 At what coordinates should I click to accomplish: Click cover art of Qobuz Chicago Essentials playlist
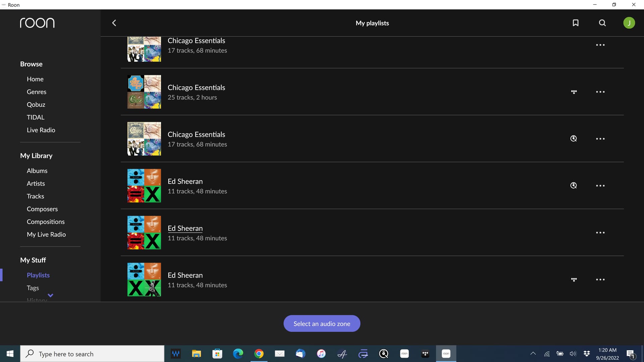click(x=144, y=139)
